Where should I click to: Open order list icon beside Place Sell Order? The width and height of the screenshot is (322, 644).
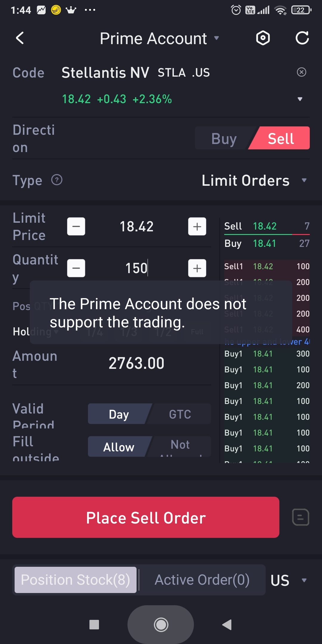301,517
